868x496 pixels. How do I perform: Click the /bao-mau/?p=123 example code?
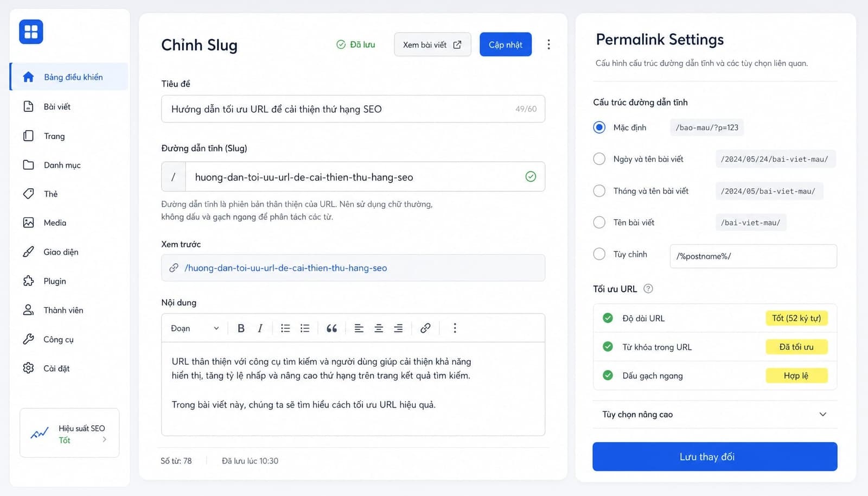click(x=707, y=128)
